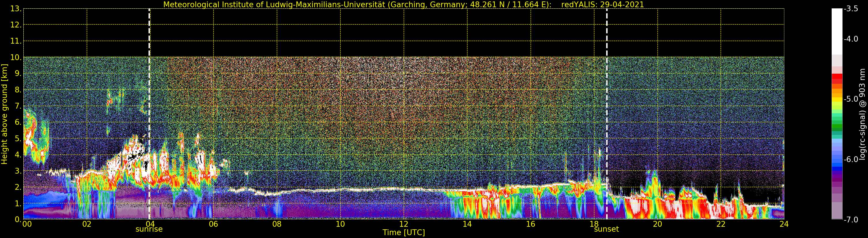Click colorbar tick label -5.0
Viewport: 868px width, 238px height.
click(851, 99)
